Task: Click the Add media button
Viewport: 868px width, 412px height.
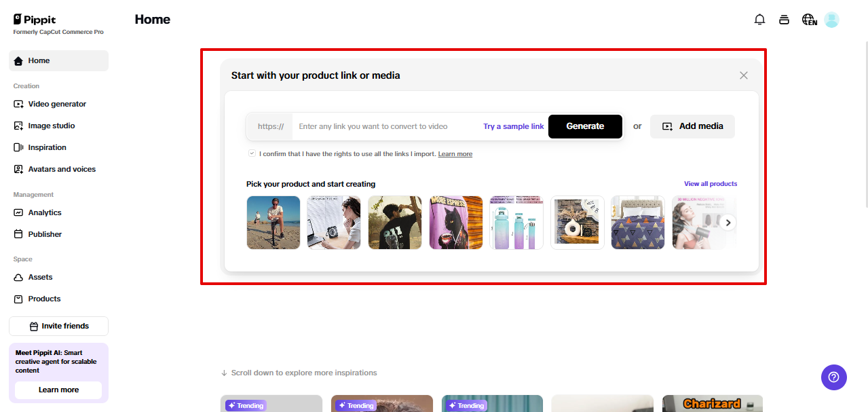Action: tap(692, 126)
